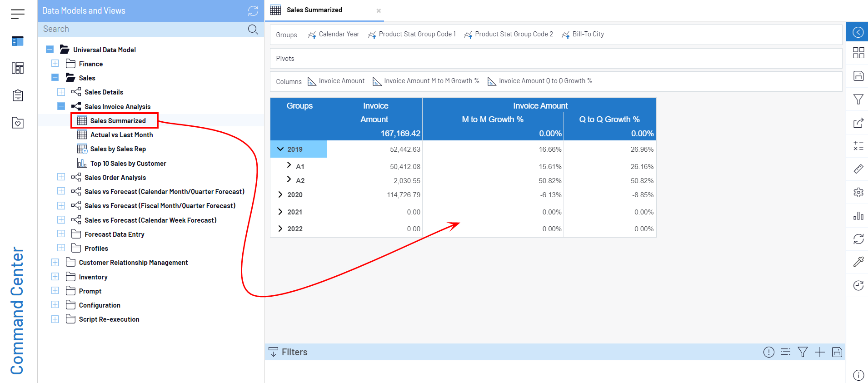Click the filter funnel icon in right toolbar
Viewport: 868px width, 383px height.
coord(858,99)
